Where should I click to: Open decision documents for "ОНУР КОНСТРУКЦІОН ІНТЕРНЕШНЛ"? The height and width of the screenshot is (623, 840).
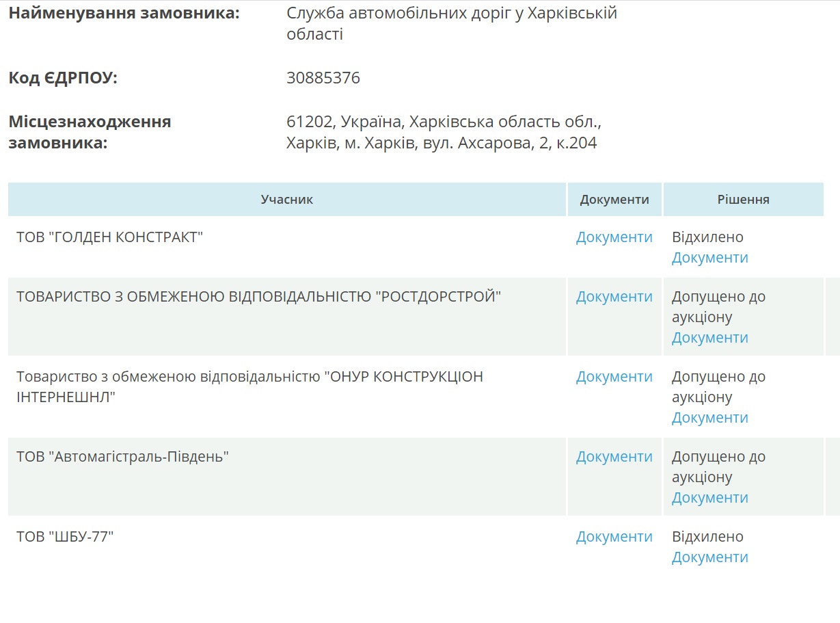[x=709, y=418]
